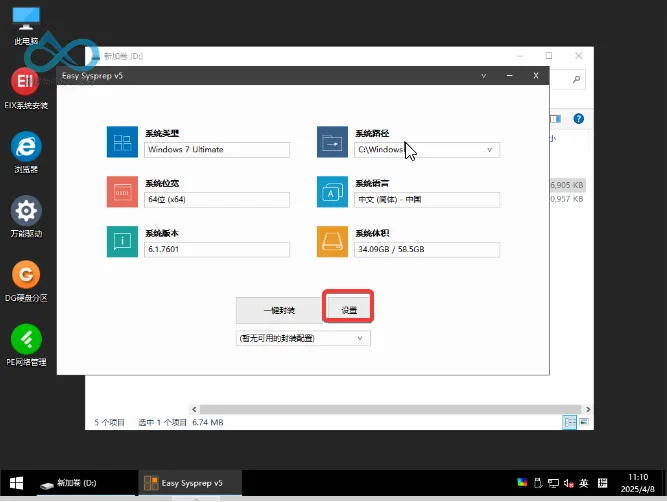Open the 万能驱动 gear shortcut

[26, 217]
